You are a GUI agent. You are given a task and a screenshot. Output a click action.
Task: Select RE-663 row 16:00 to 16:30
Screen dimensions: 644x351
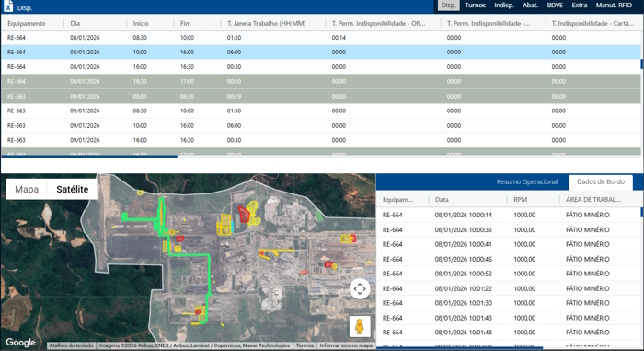click(x=321, y=140)
